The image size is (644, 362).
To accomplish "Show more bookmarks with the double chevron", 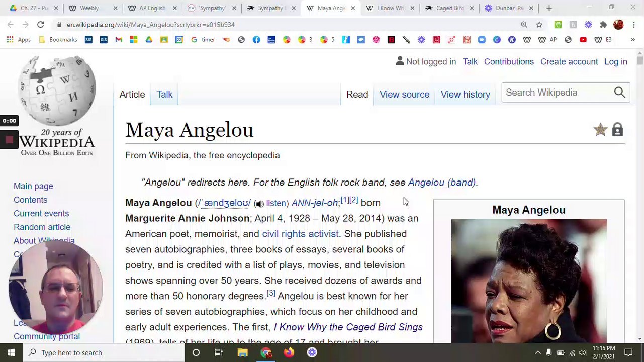I will coord(633,40).
